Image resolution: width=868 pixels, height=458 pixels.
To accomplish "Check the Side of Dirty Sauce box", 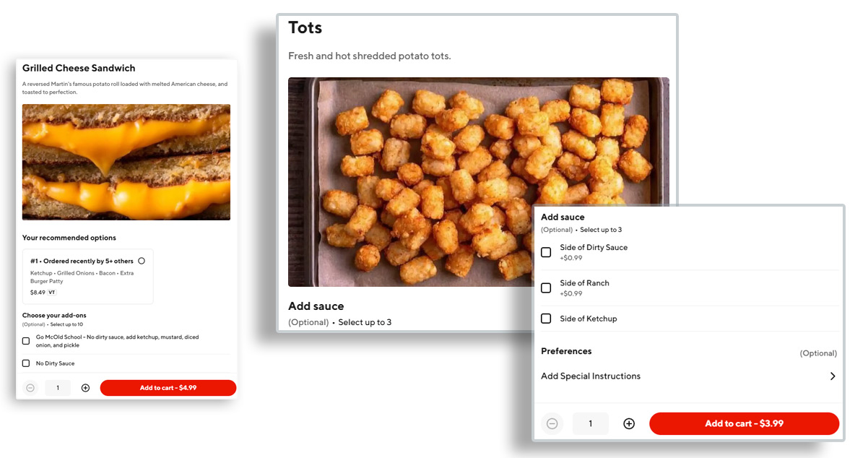I will tap(546, 252).
